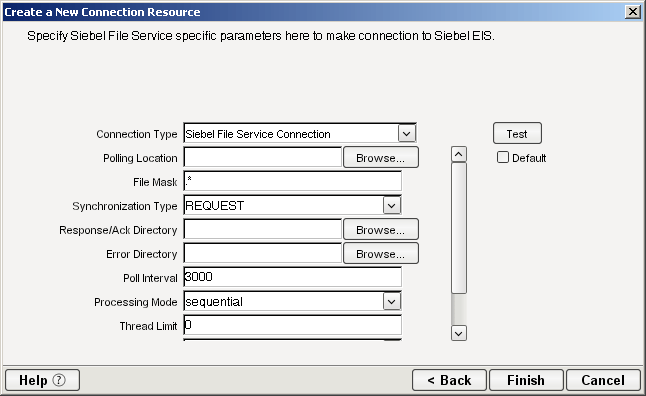This screenshot has height=396, width=646.
Task: Click the scrollbar down arrow
Action: pyautogui.click(x=459, y=333)
